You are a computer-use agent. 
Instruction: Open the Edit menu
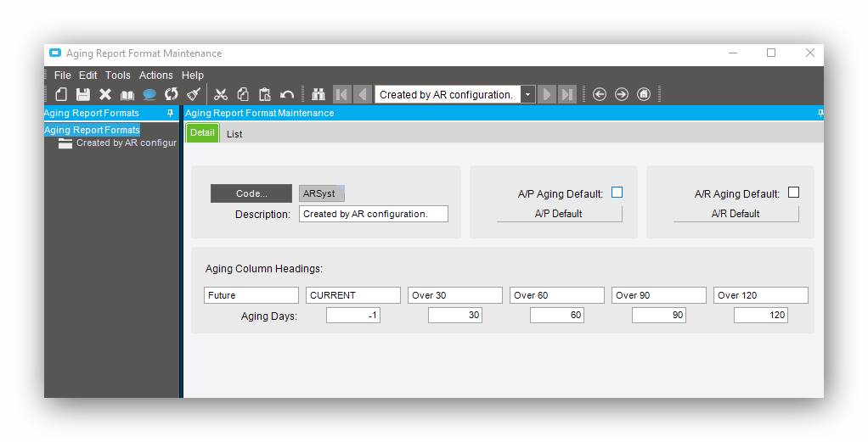click(x=88, y=76)
